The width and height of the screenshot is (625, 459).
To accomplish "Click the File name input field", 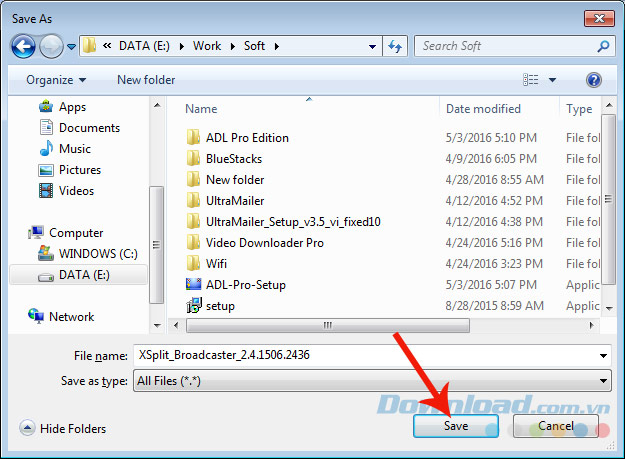I will click(372, 355).
